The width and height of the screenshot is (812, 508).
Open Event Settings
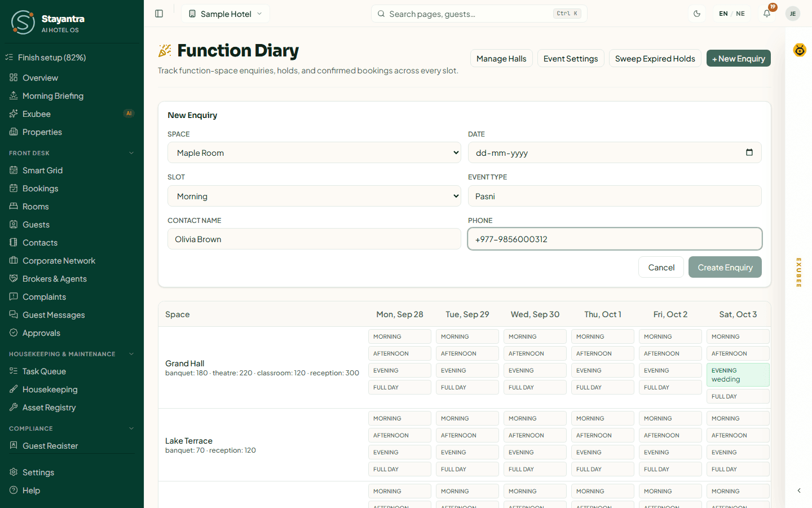571,59
